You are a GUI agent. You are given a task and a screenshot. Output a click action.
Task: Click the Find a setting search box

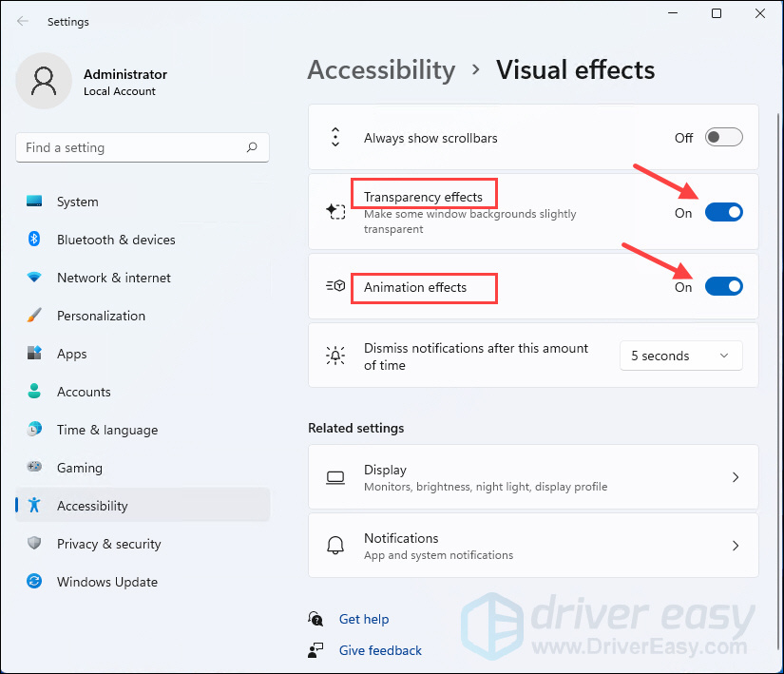click(143, 147)
